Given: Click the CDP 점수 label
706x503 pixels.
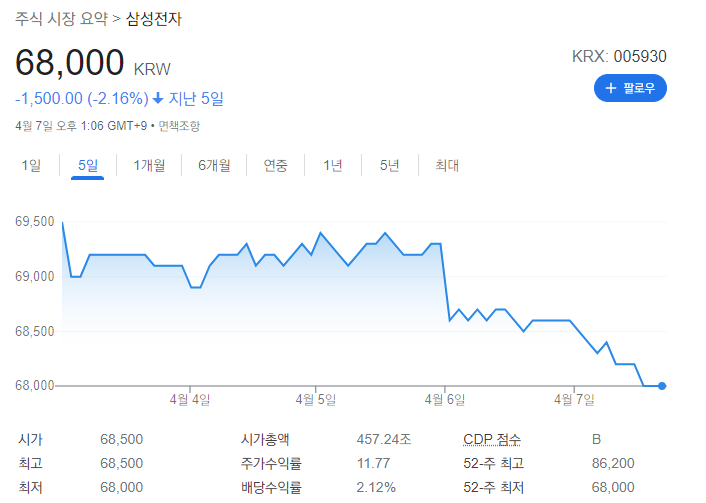Looking at the screenshot, I should click(492, 439).
